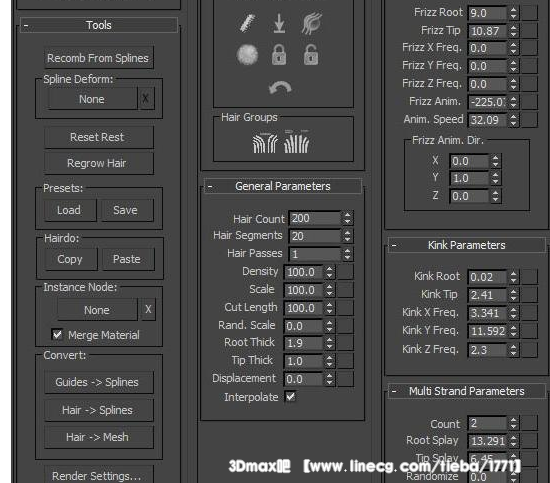The width and height of the screenshot is (550, 483).
Task: Click the open padlock Unlock icon
Action: (x=311, y=55)
